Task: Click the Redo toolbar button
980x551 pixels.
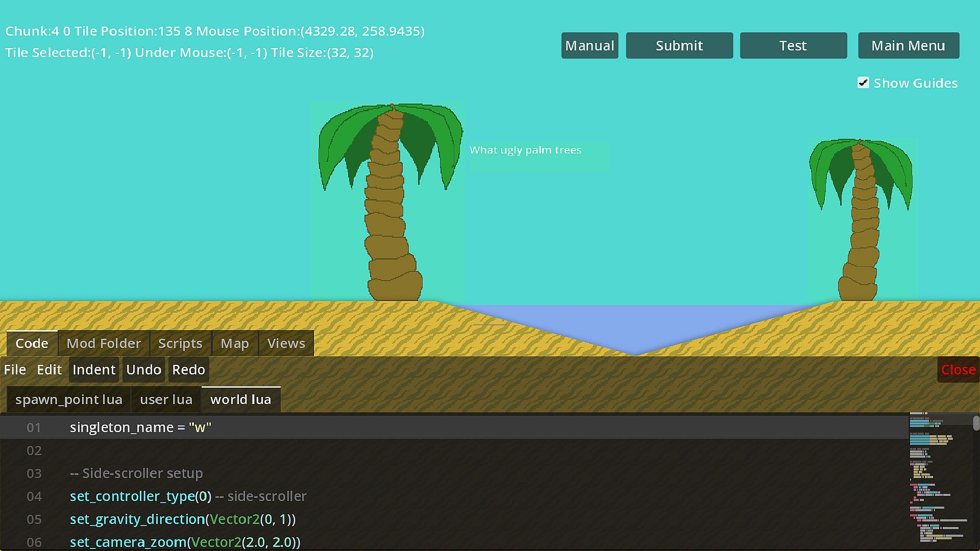Action: [x=188, y=369]
